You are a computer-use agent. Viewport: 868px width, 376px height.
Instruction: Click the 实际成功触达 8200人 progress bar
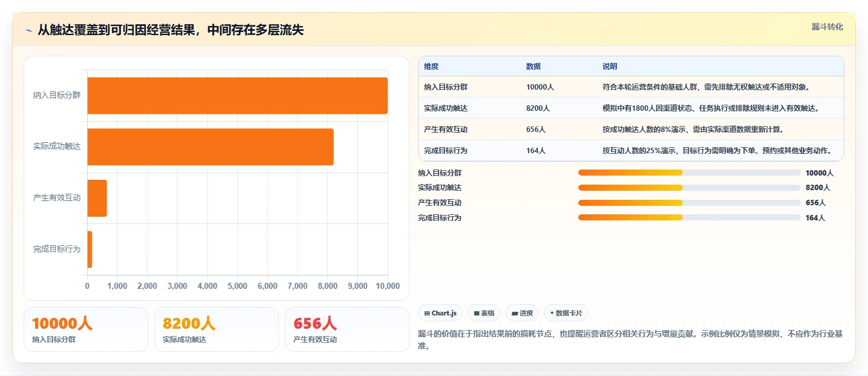point(690,188)
